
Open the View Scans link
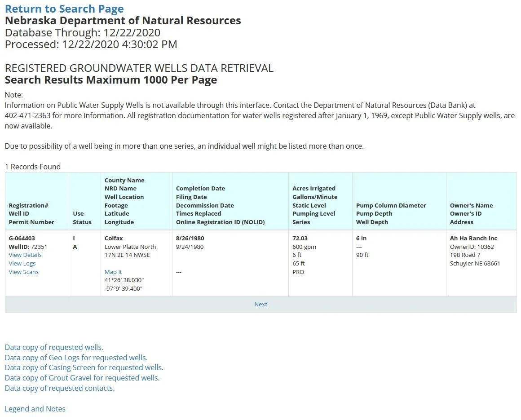24,272
